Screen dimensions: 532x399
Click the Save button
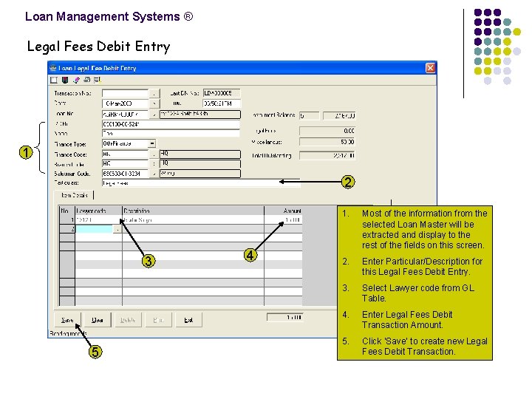[x=67, y=320]
